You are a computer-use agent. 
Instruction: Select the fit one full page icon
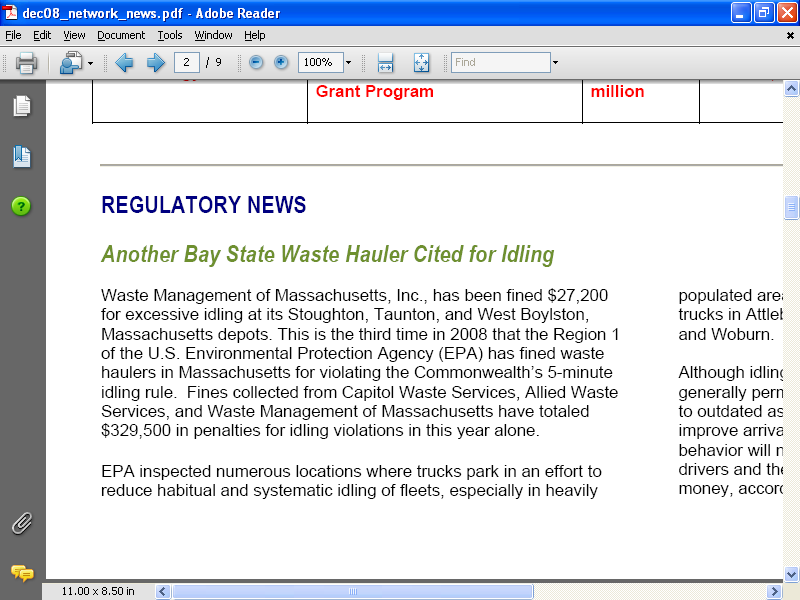(421, 63)
